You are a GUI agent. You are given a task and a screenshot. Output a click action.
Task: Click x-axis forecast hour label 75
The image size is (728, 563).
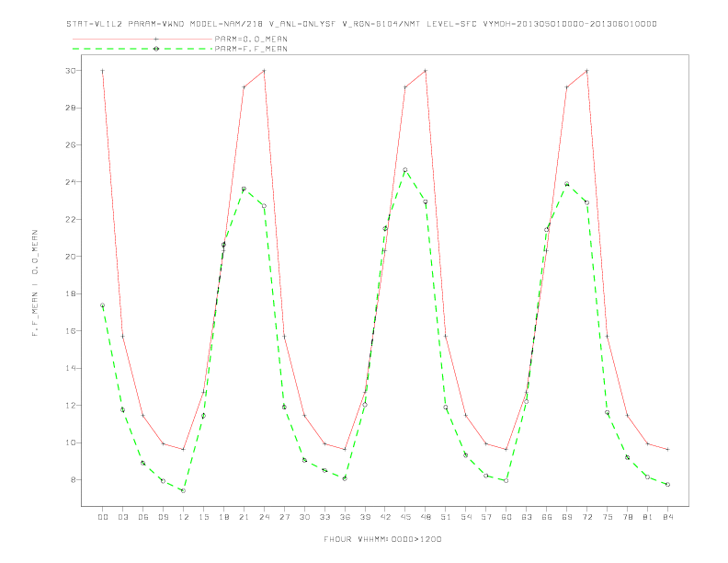pyautogui.click(x=608, y=517)
